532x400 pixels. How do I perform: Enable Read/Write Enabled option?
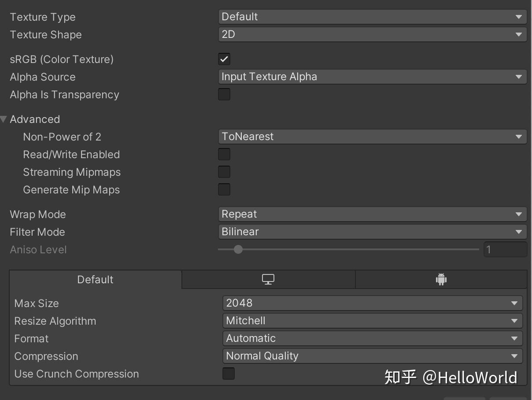coord(224,154)
